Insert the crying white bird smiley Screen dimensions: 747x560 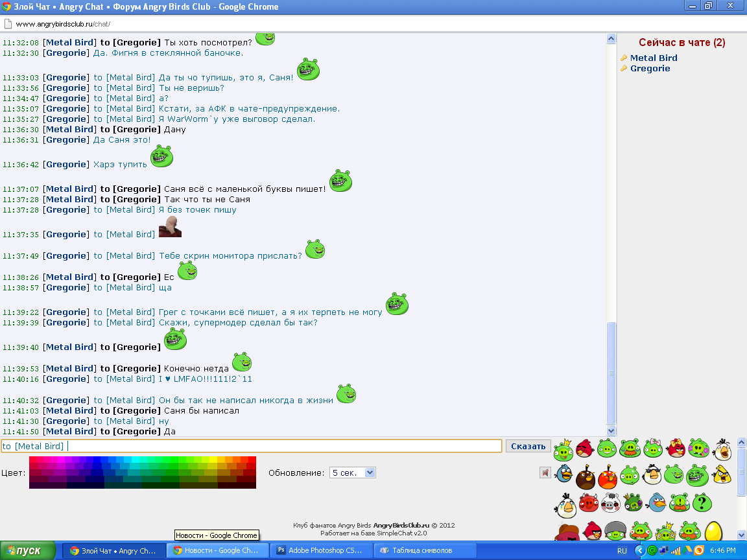pyautogui.click(x=565, y=506)
